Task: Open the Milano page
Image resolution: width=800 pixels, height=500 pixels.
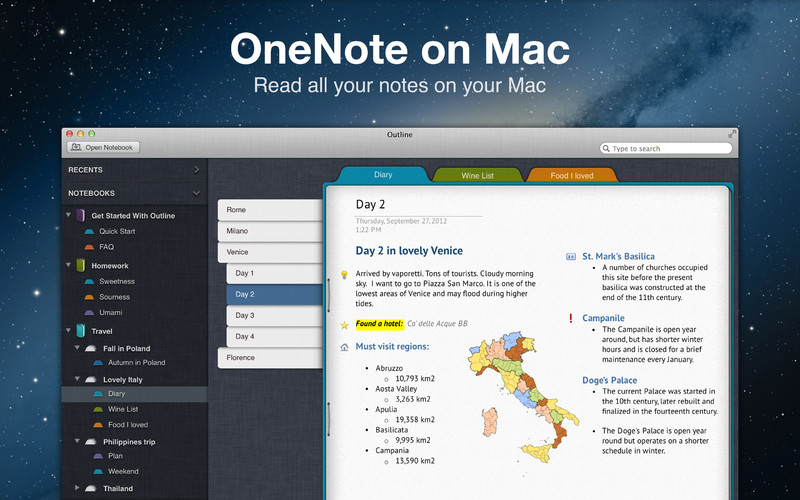Action: 270,231
